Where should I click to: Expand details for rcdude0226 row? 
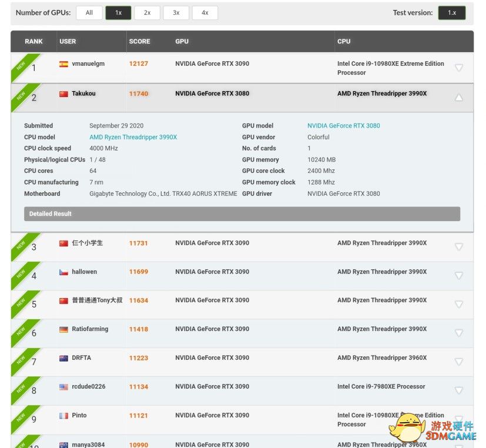(459, 390)
